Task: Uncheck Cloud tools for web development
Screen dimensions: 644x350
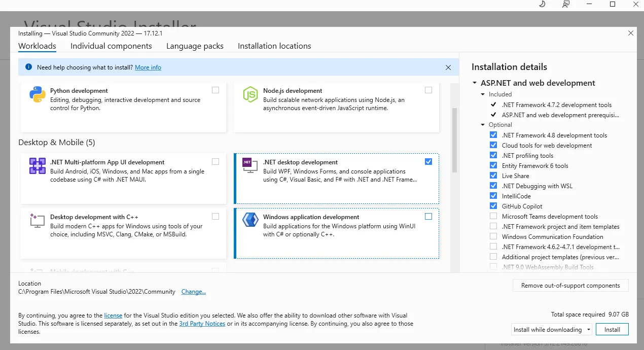Action: pyautogui.click(x=493, y=145)
